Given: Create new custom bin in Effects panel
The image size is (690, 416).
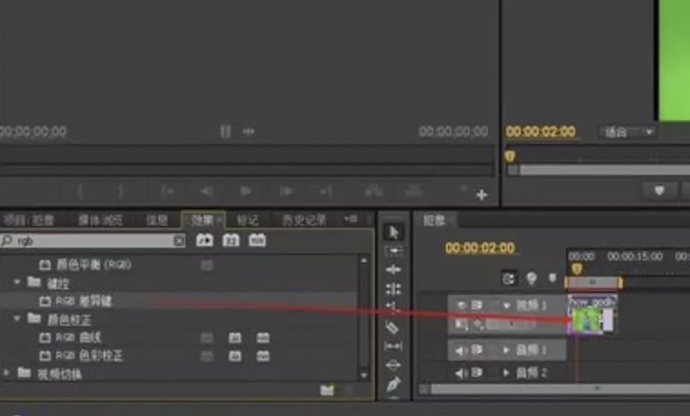Looking at the screenshot, I should point(327,390).
